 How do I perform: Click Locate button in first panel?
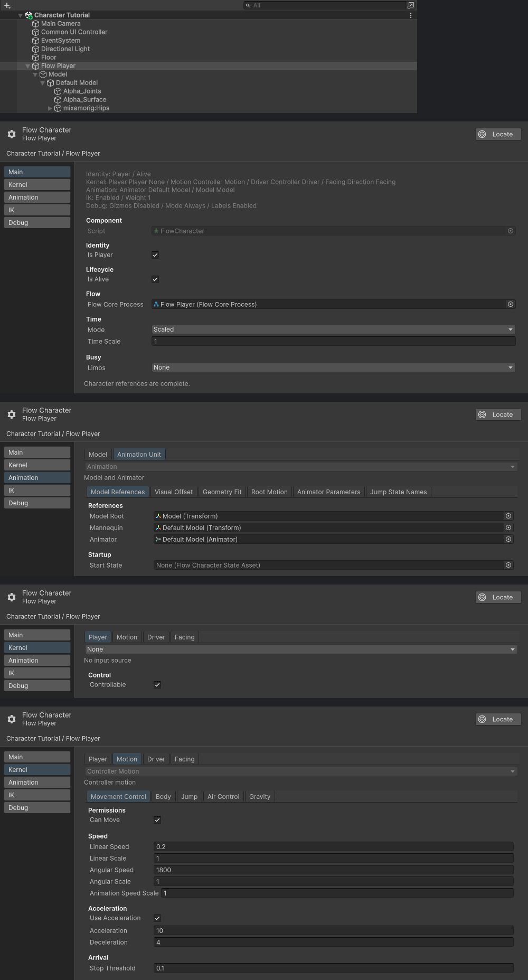pyautogui.click(x=498, y=134)
